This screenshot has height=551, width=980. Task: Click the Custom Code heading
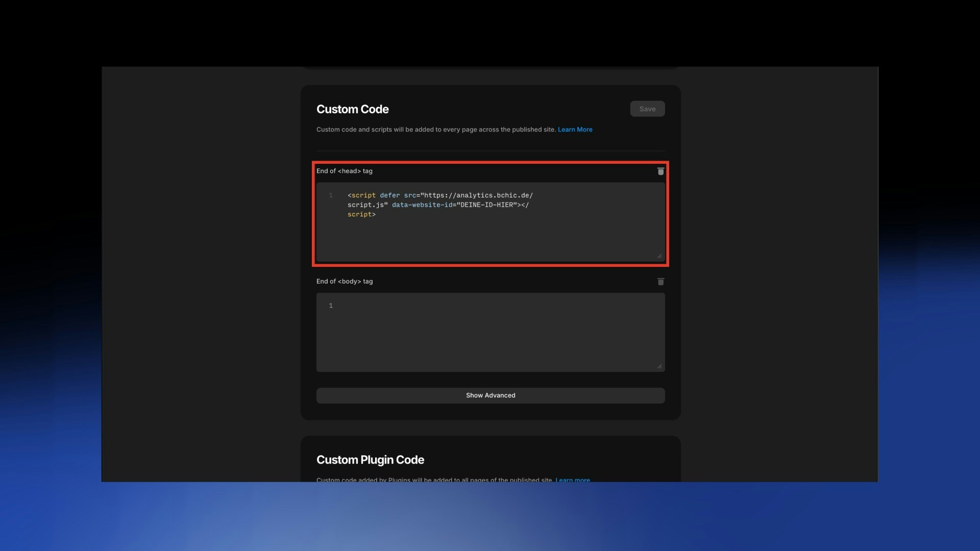coord(352,109)
